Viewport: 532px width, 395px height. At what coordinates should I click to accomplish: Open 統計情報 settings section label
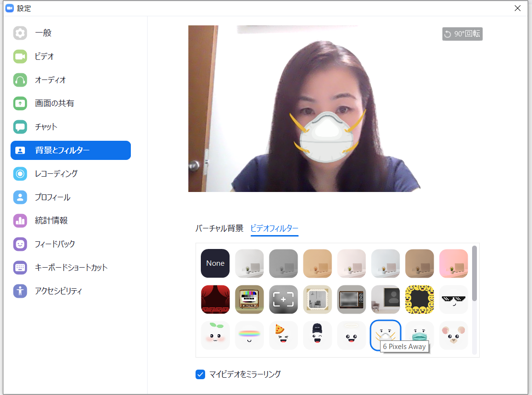(x=51, y=221)
